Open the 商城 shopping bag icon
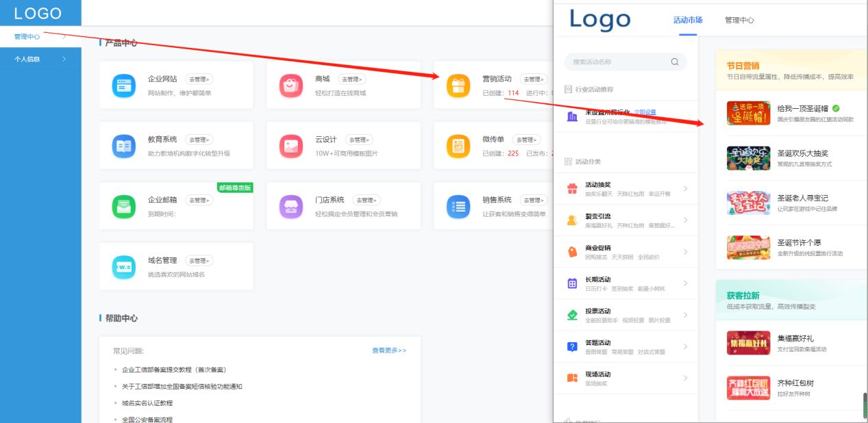 click(x=291, y=86)
